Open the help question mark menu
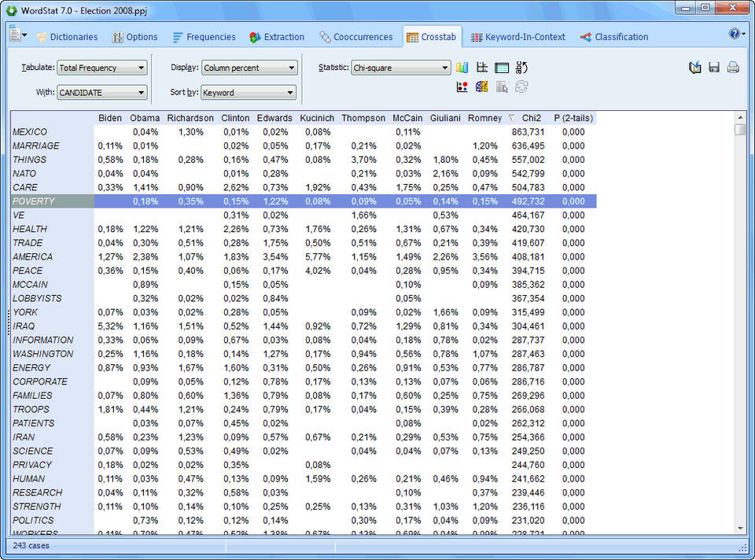 pyautogui.click(x=735, y=34)
